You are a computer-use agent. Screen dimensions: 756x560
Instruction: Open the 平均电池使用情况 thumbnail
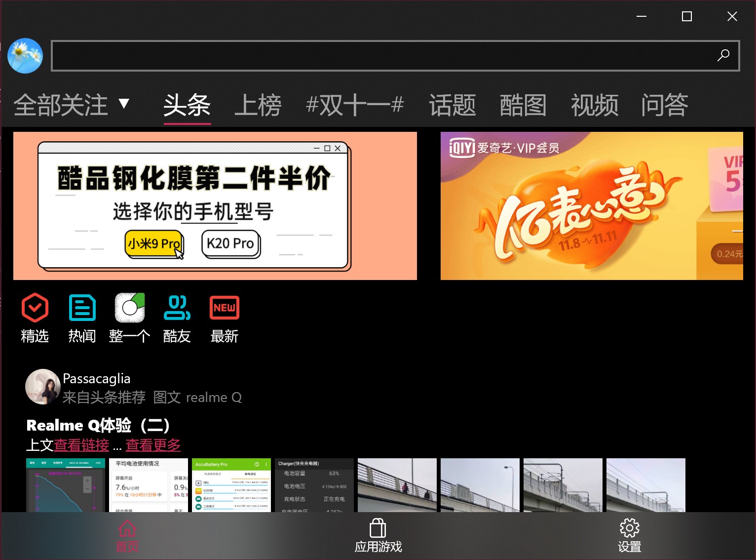tap(149, 485)
